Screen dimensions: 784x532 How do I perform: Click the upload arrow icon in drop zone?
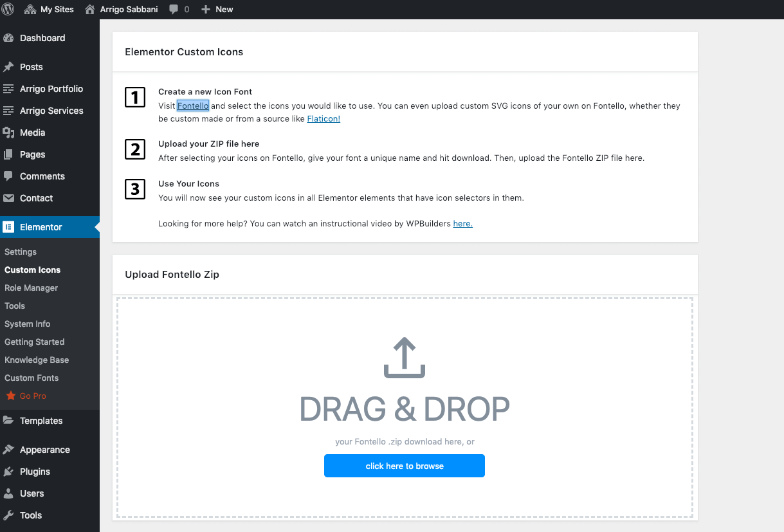(x=405, y=359)
